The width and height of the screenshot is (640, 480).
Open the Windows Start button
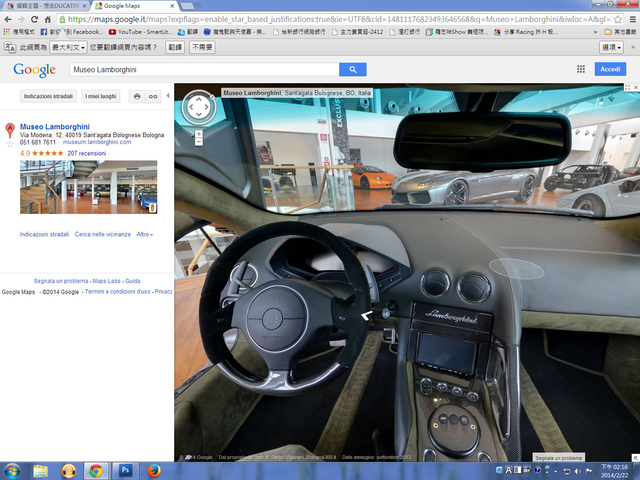12,471
